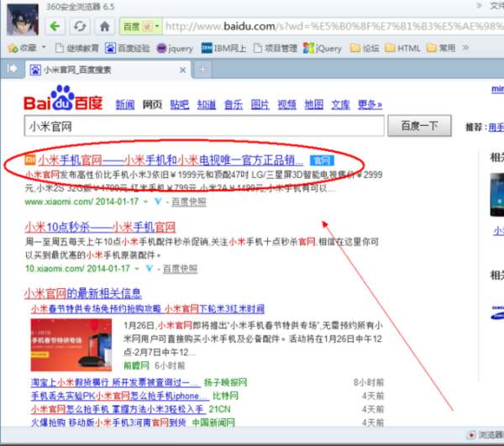Go to browser home page icon
The width and height of the screenshot is (504, 446).
(104, 26)
